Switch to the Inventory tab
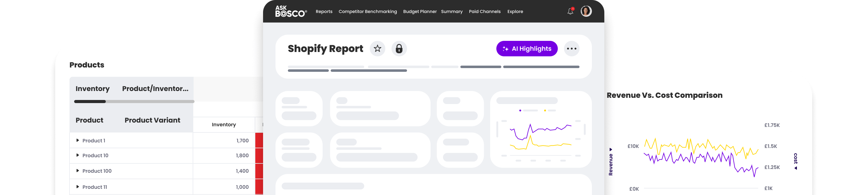 pos(93,89)
